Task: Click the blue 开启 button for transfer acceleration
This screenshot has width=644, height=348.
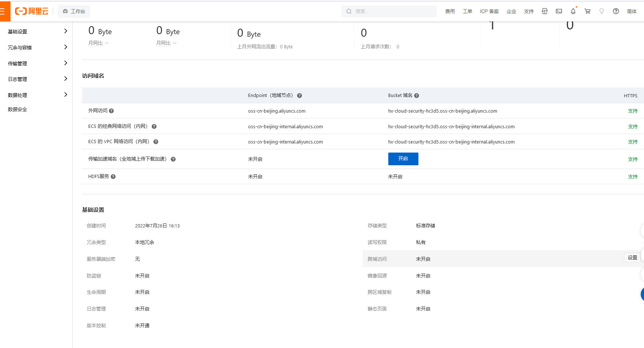Action: (403, 159)
